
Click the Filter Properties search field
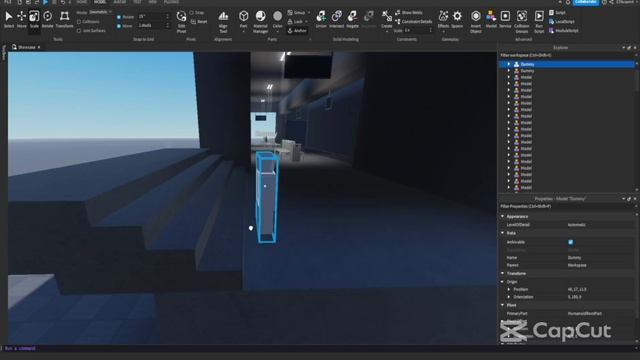pos(567,207)
